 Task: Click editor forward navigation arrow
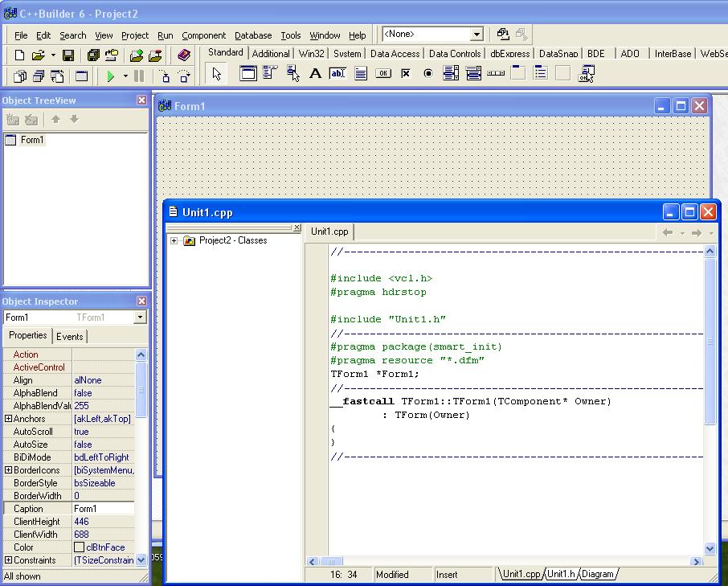tap(697, 232)
